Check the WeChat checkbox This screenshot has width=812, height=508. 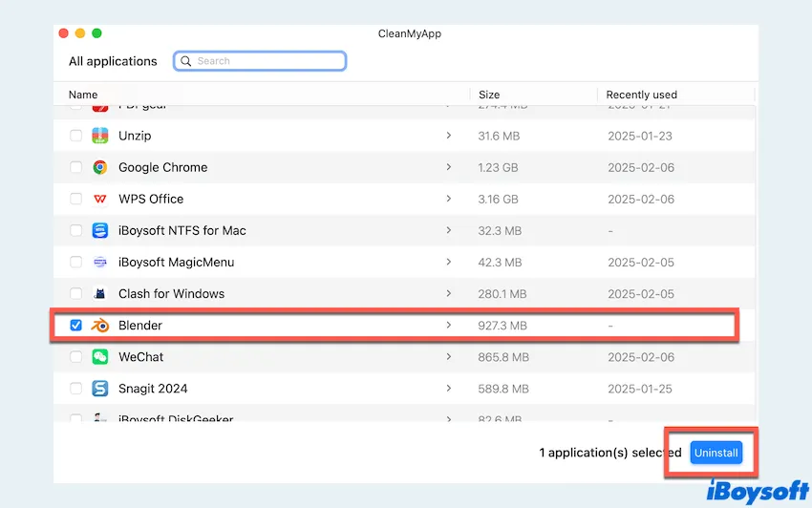[x=75, y=357]
